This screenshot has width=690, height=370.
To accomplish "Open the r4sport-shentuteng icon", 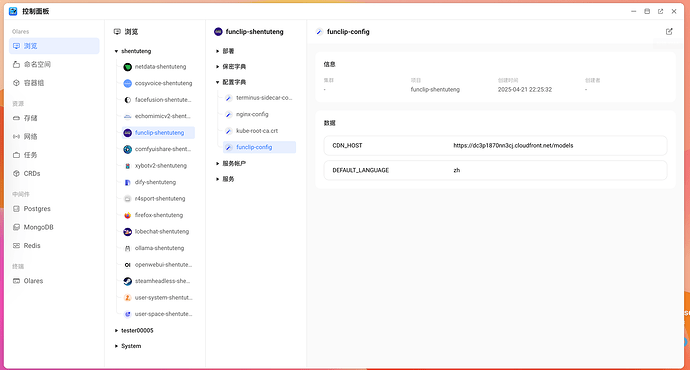I will [128, 199].
